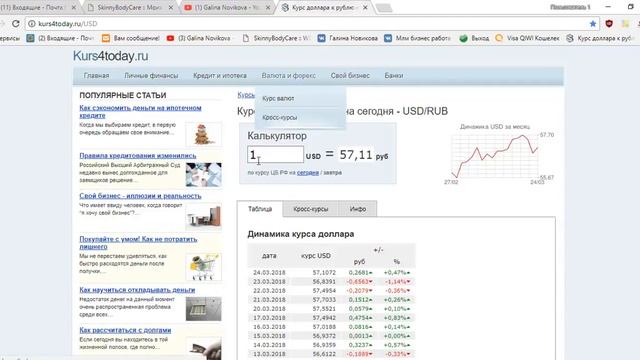Switch to the SkinnyBodyCare tab
640x360 pixels.
click(x=130, y=8)
